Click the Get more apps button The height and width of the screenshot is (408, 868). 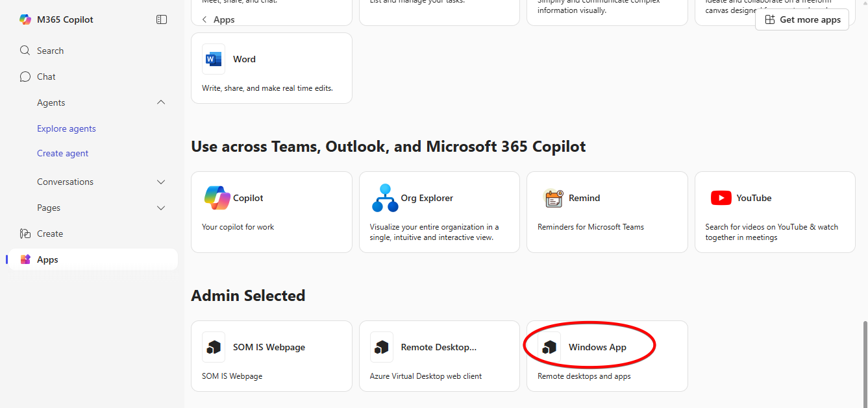(x=802, y=19)
